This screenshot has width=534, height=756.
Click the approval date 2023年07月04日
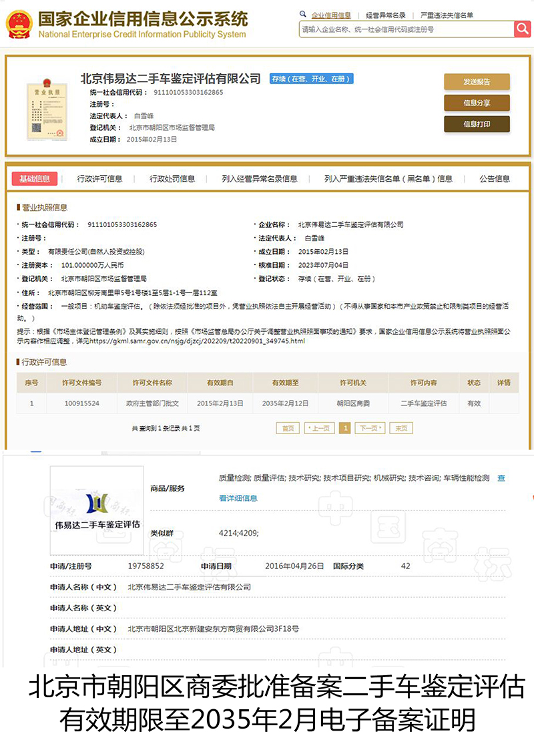(323, 265)
